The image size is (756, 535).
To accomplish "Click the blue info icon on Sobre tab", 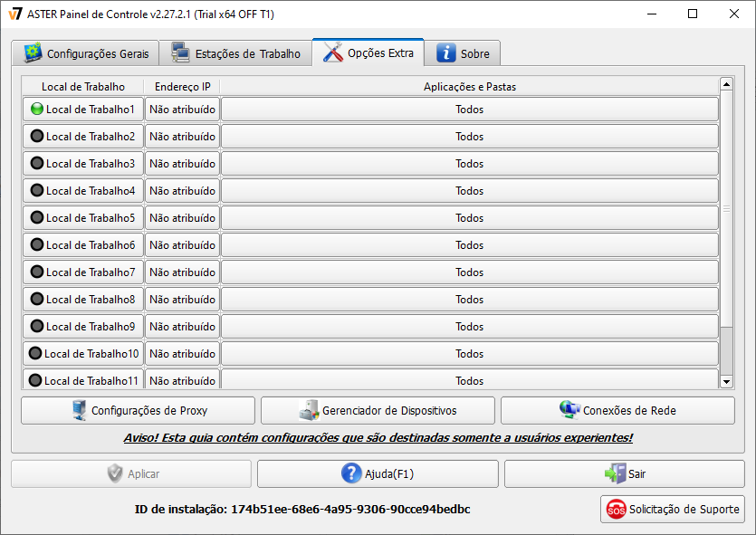I will pos(446,53).
